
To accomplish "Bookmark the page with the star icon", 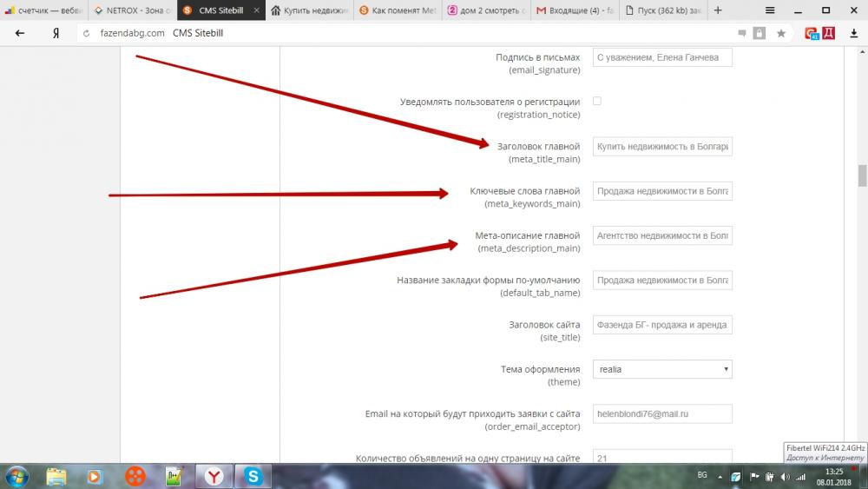I will 781,33.
